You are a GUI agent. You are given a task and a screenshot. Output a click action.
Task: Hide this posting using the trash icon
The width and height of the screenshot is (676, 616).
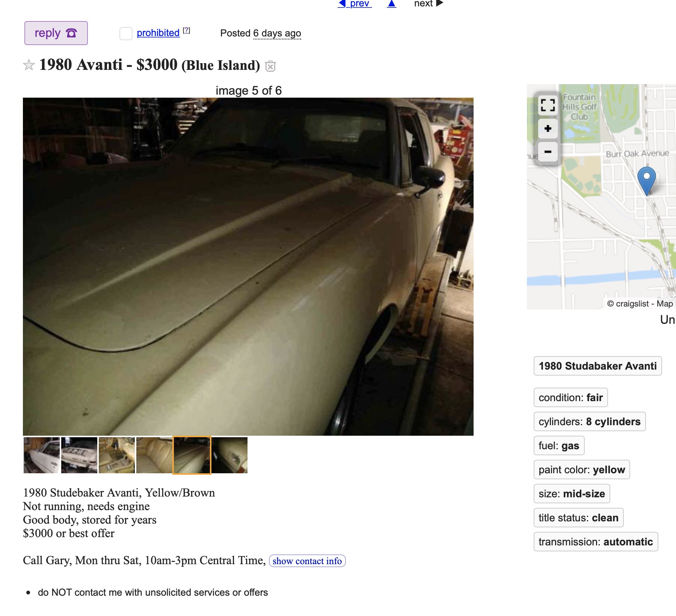[x=270, y=66]
